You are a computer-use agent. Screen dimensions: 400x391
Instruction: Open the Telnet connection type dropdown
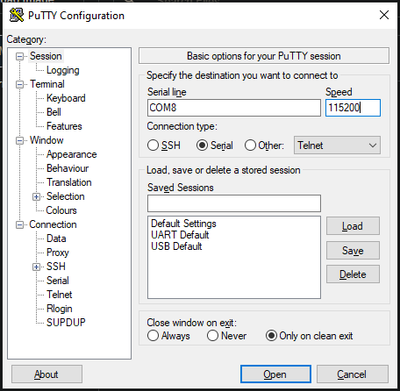(337, 145)
